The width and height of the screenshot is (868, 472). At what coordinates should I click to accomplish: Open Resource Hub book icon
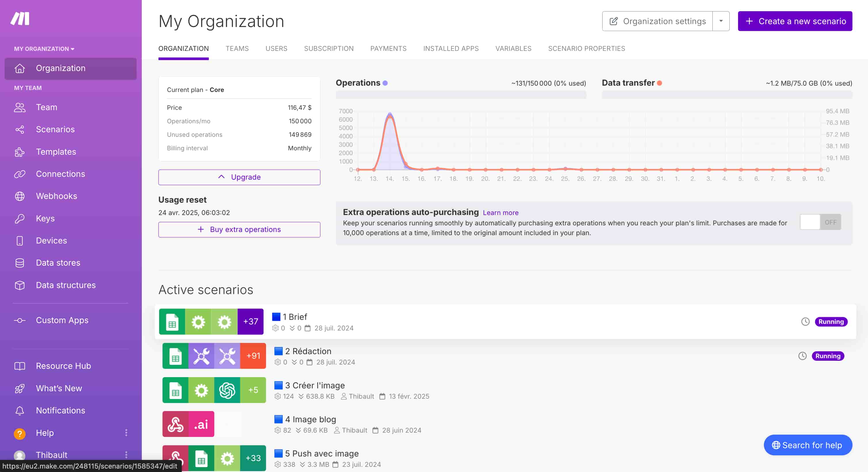(x=20, y=366)
